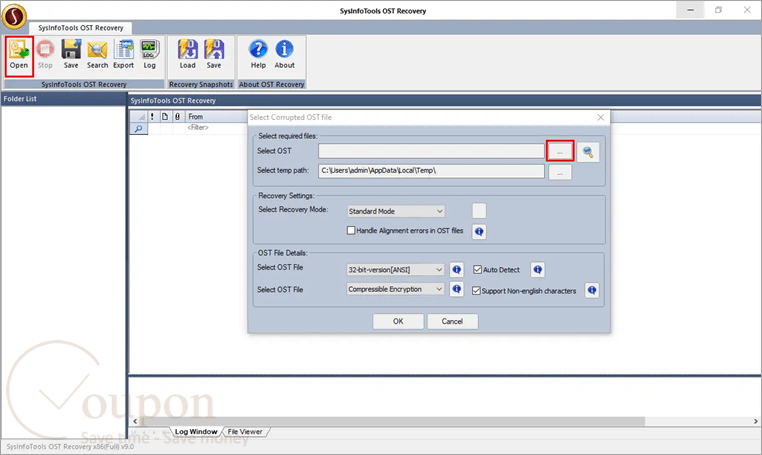Screen dimensions: 762x455
Task: Click the importance (!) column header
Action: (x=152, y=117)
